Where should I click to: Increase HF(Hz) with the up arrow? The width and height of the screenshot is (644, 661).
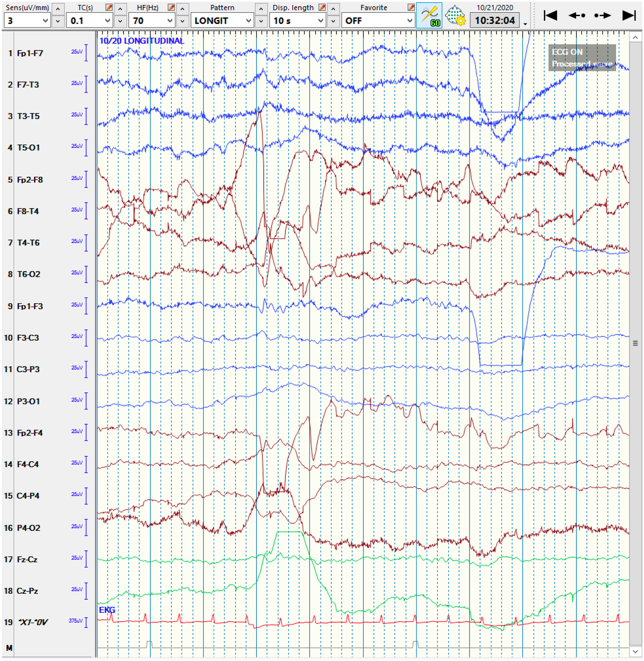182,9
